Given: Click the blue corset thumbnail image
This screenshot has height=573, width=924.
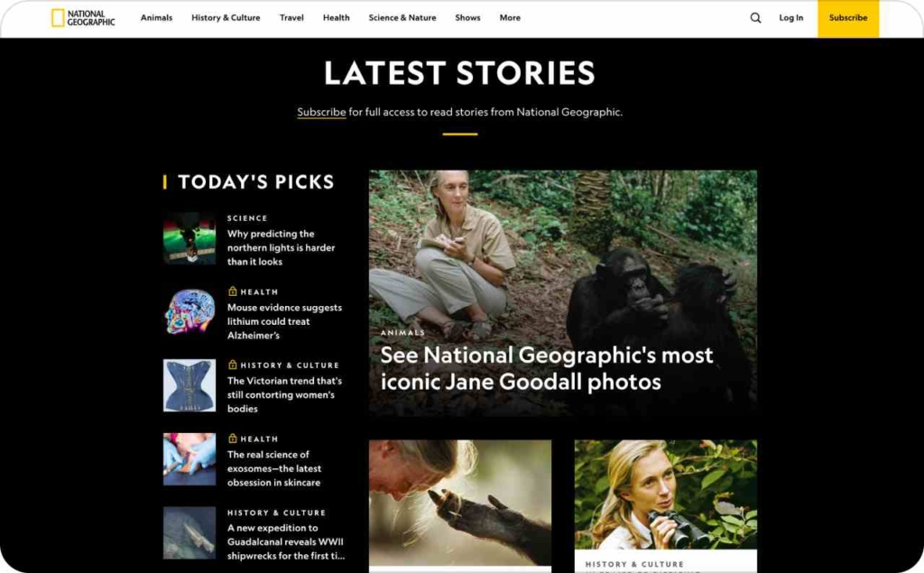Looking at the screenshot, I should coord(189,385).
